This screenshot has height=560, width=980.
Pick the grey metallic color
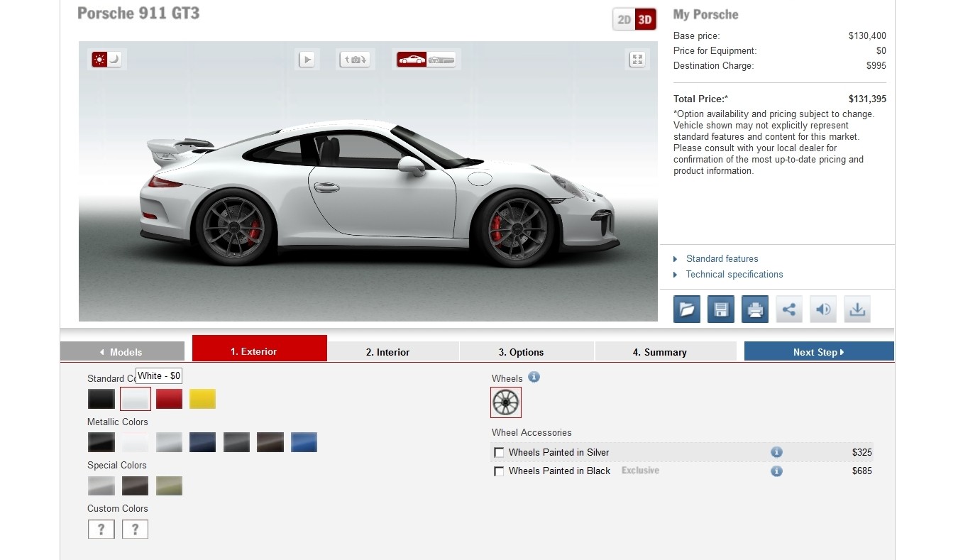236,442
